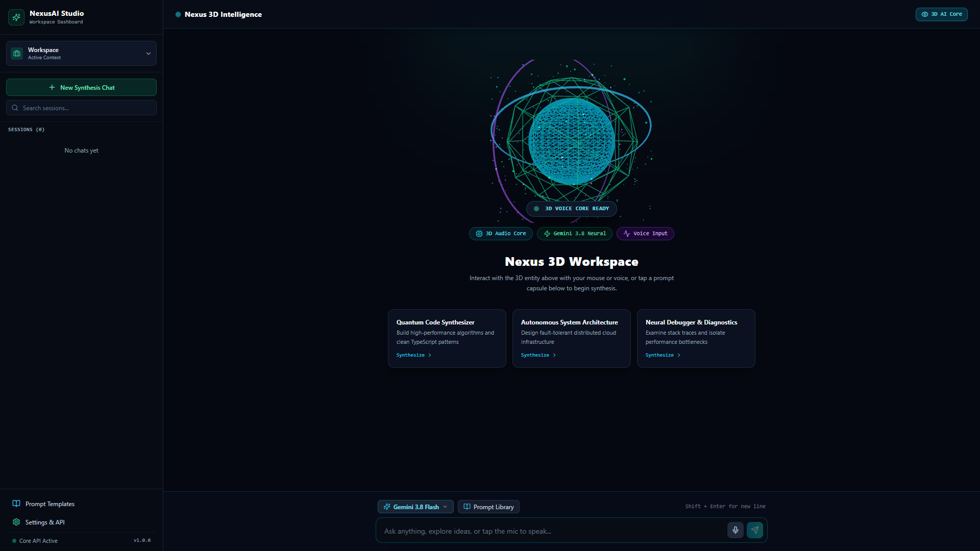Start a New Synthesis Chat
This screenshot has height=551, width=980.
click(x=81, y=87)
